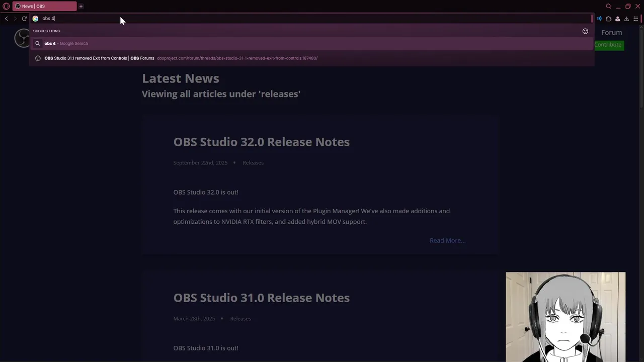Open a new browser tab
644x362 pixels.
click(80, 6)
